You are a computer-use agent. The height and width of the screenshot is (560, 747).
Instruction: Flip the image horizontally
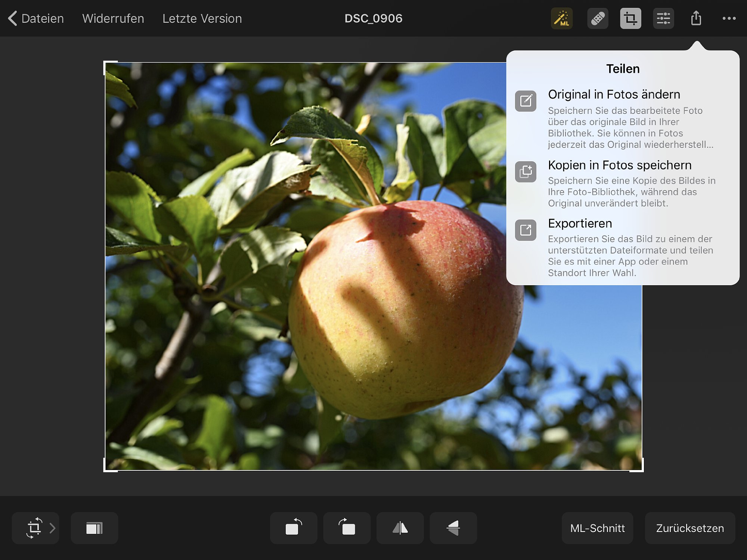[x=400, y=528]
